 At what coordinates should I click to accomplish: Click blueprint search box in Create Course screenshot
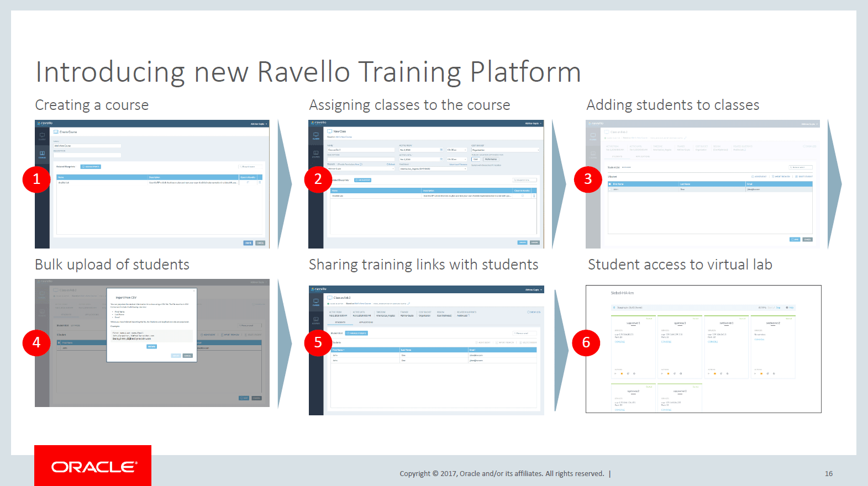tap(250, 167)
